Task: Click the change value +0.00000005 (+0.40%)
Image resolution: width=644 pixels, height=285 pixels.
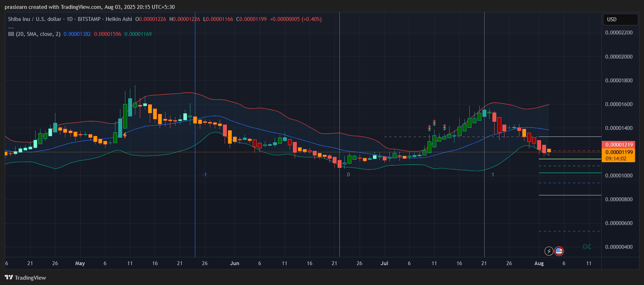Action: coord(296,19)
